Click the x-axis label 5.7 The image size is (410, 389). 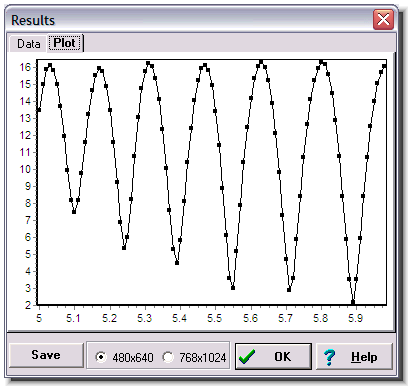point(285,318)
